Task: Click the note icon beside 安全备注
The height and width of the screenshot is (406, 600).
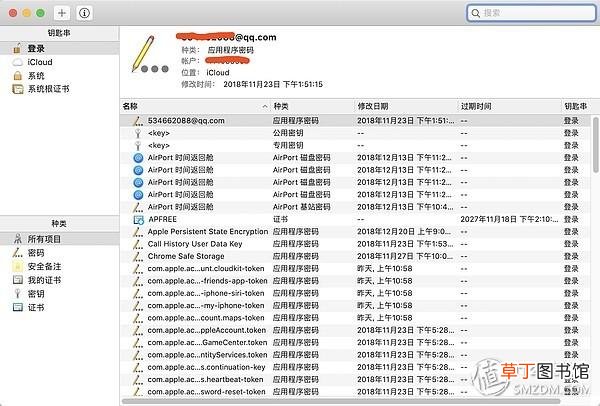Action: click(18, 266)
